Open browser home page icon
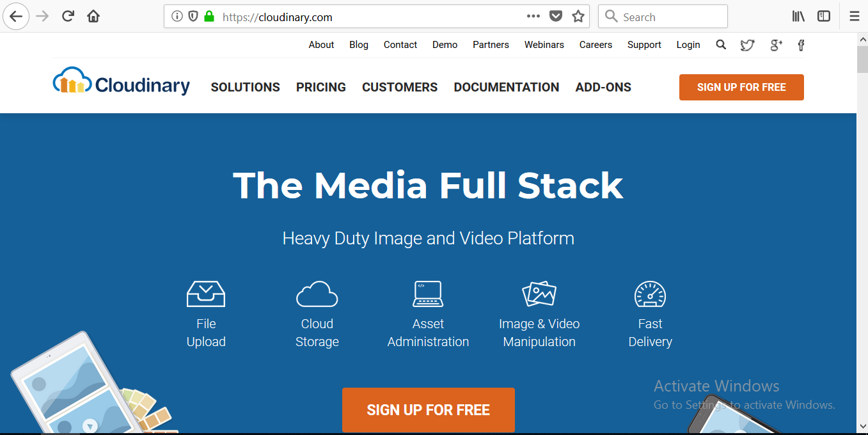 coord(93,17)
